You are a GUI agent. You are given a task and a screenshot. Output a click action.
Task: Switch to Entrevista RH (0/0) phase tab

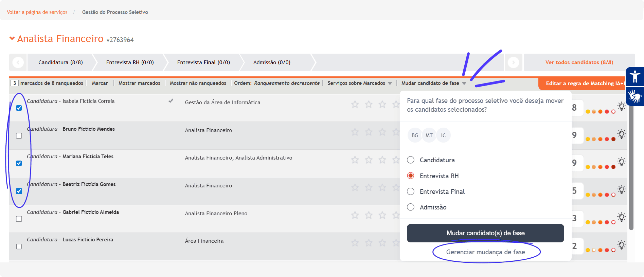tap(130, 62)
